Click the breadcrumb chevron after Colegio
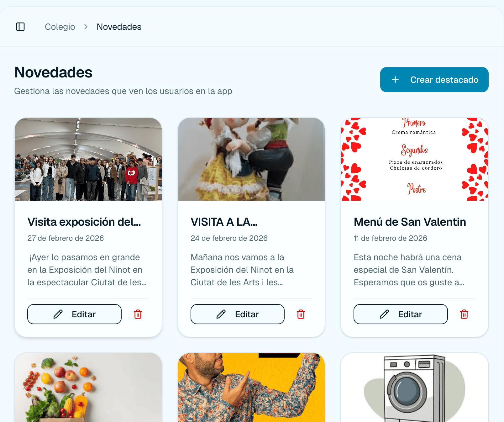The width and height of the screenshot is (504, 422). click(x=86, y=27)
